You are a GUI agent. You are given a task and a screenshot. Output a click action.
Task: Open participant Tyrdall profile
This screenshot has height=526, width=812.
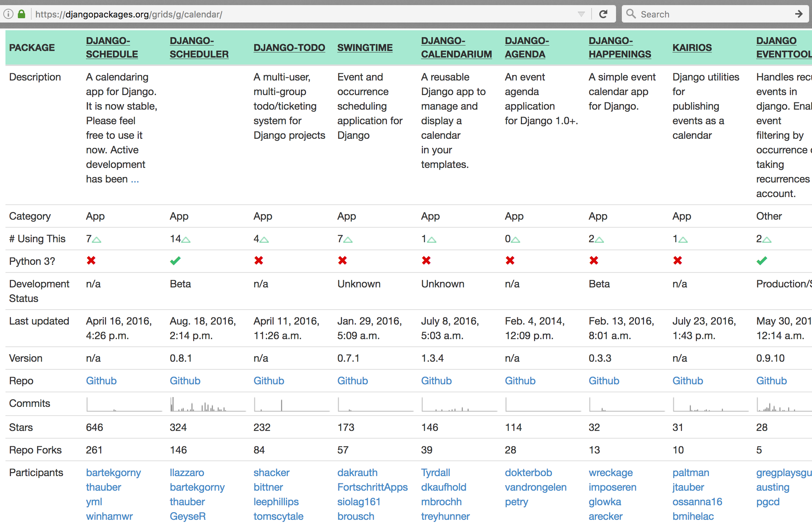point(436,473)
